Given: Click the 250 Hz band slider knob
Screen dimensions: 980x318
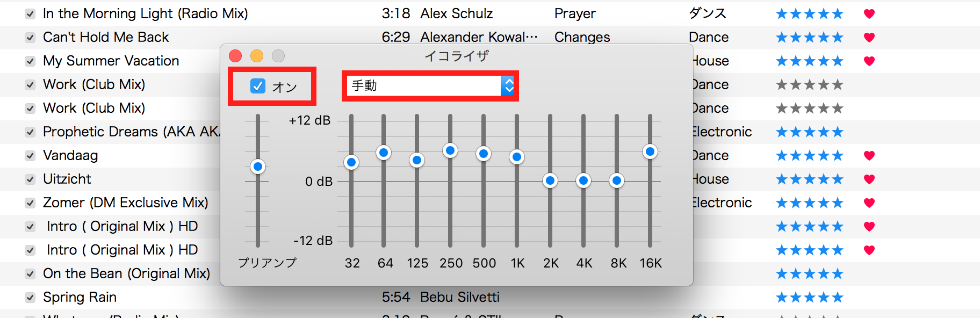Looking at the screenshot, I should point(450,150).
